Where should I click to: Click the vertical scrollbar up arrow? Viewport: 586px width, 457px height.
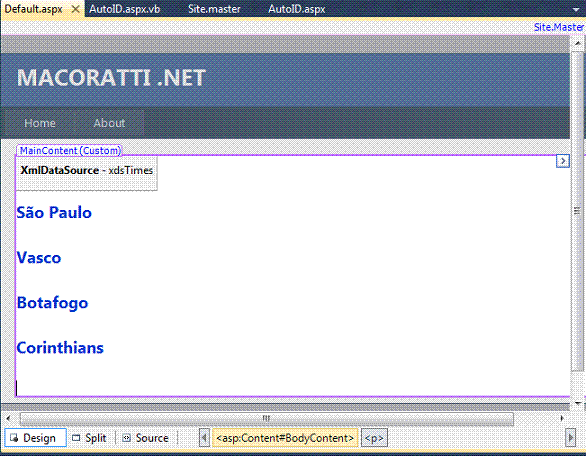pyautogui.click(x=577, y=43)
